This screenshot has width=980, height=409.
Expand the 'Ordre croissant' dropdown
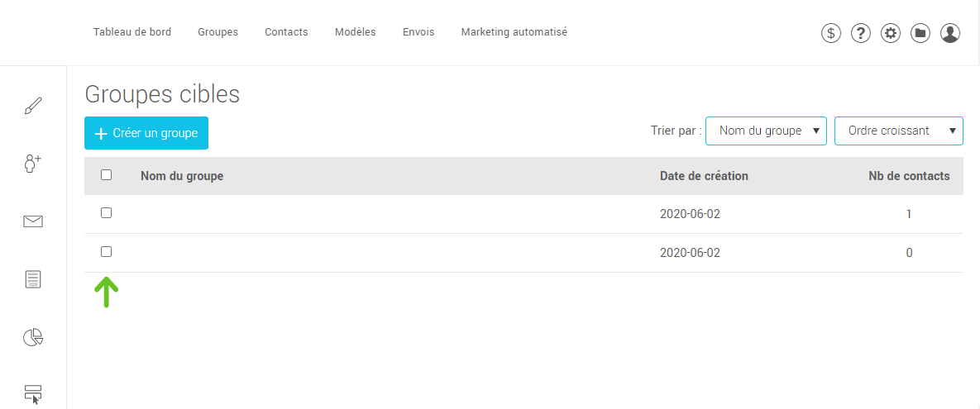coord(898,131)
